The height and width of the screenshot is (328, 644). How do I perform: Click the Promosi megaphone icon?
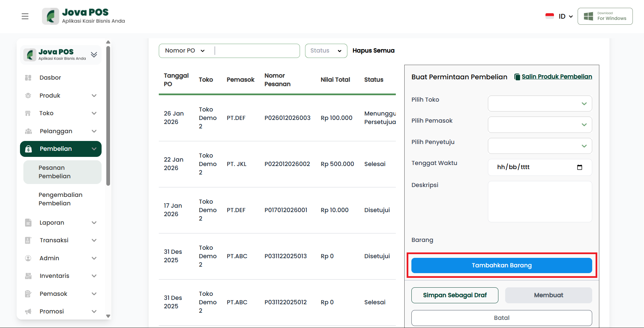click(28, 311)
